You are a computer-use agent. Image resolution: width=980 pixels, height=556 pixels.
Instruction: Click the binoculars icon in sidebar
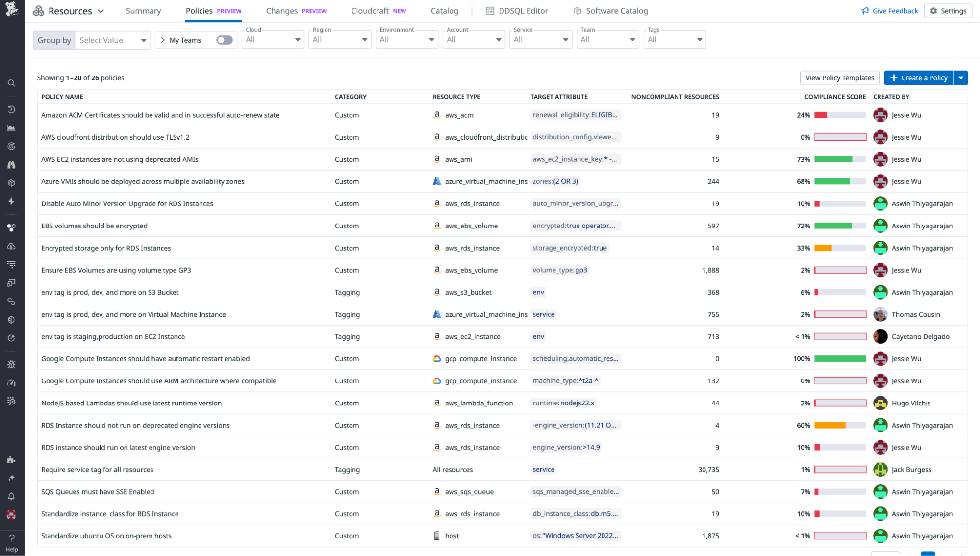coord(11,165)
